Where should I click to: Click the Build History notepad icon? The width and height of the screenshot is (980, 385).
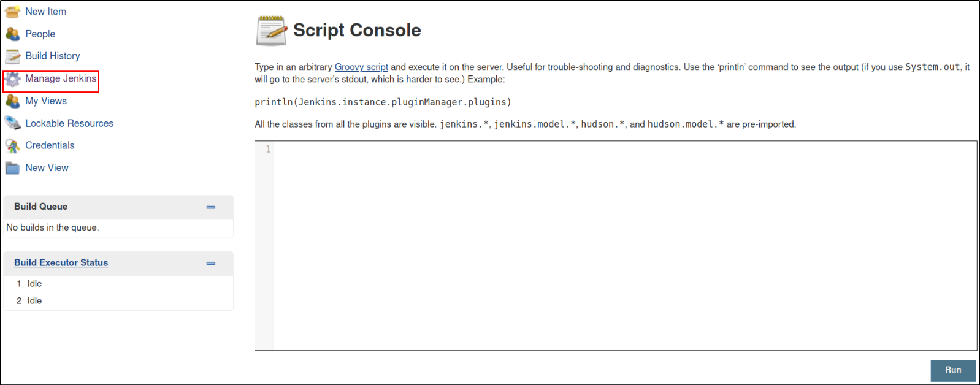pyautogui.click(x=12, y=56)
